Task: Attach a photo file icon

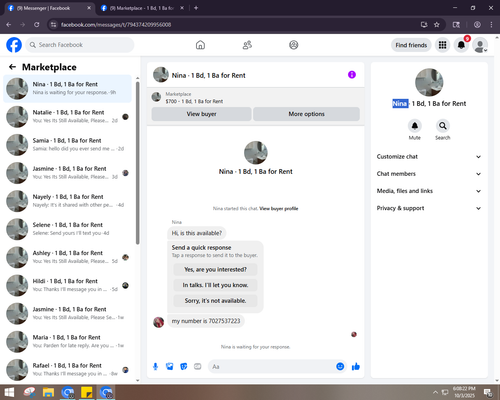Action: (x=170, y=367)
